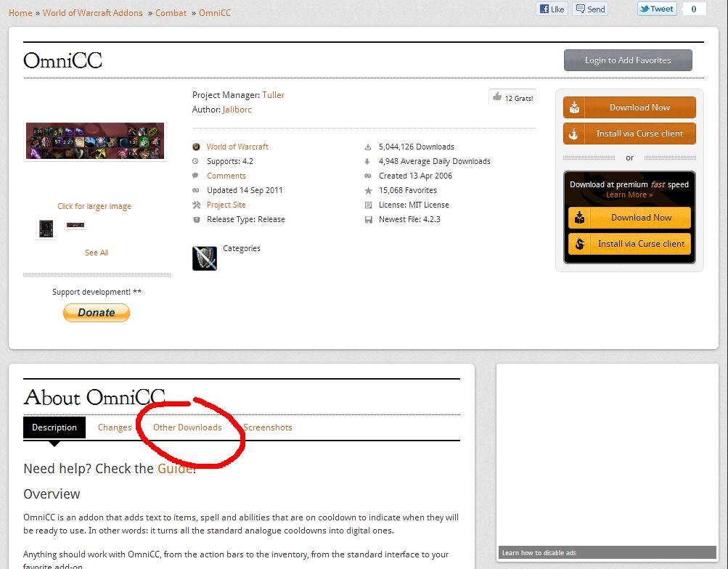The width and height of the screenshot is (728, 569).
Task: Select the Description tab
Action: coord(54,427)
